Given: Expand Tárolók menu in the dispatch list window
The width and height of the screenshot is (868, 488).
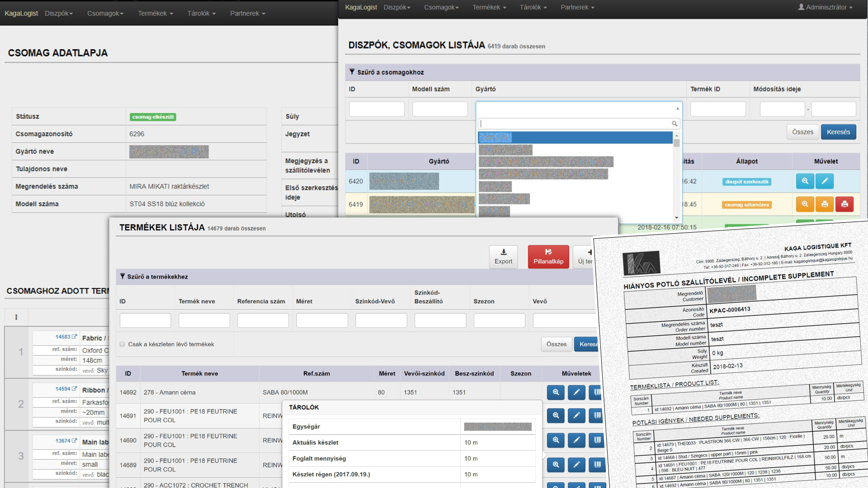Looking at the screenshot, I should 533,7.
